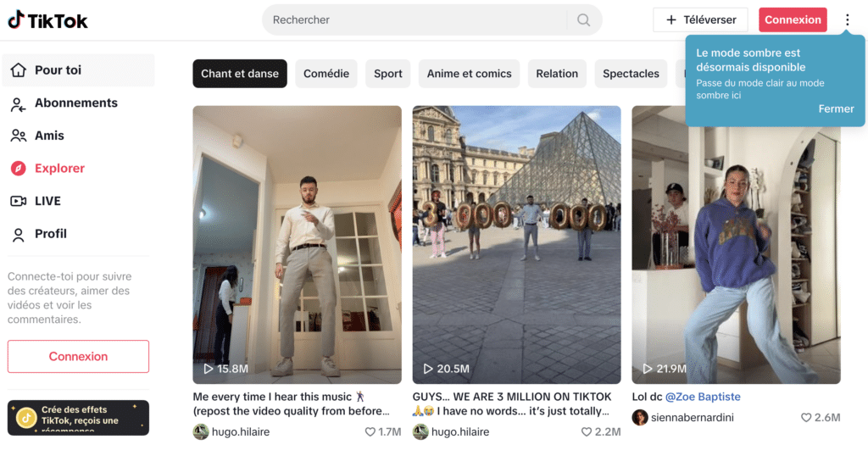Viewport: 868px width, 456px height.
Task: Open hugo.hilaire username under Louvre video
Action: click(460, 431)
